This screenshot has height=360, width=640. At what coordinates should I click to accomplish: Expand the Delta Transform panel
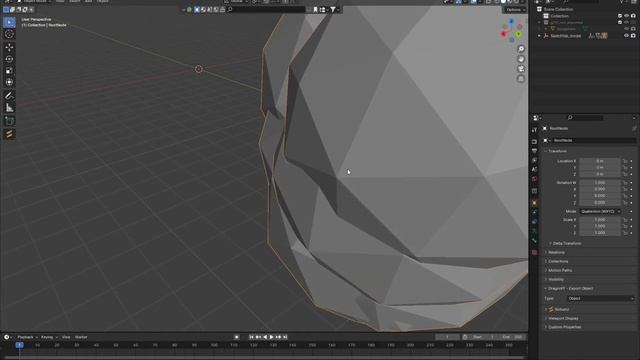tap(567, 243)
